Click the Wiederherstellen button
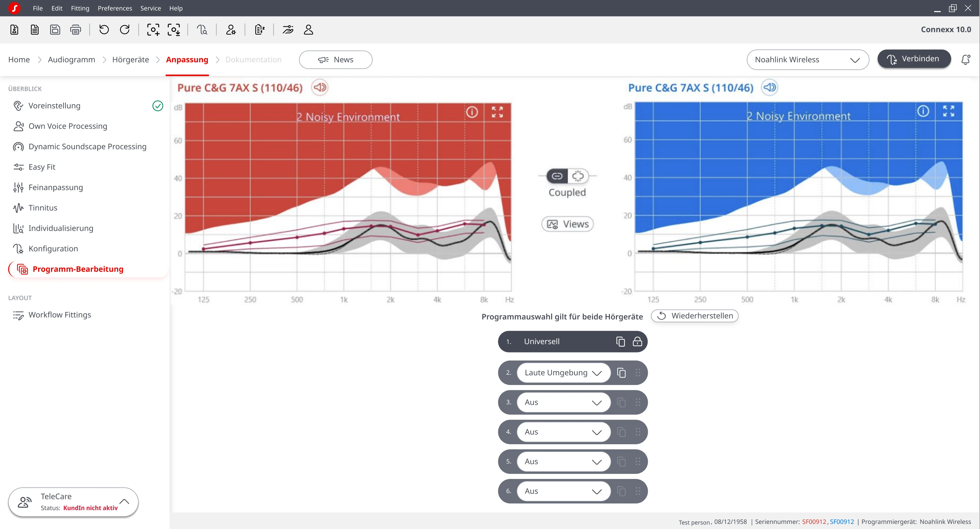The height and width of the screenshot is (529, 980). (x=695, y=316)
